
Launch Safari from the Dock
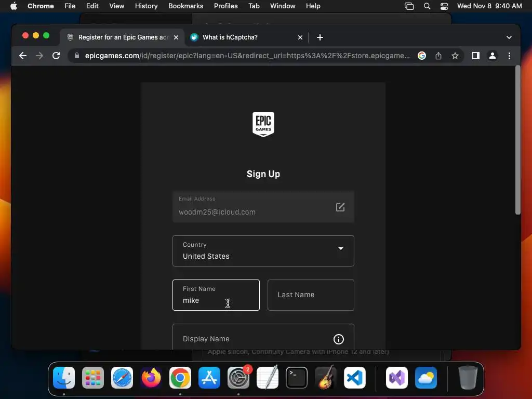click(x=122, y=378)
